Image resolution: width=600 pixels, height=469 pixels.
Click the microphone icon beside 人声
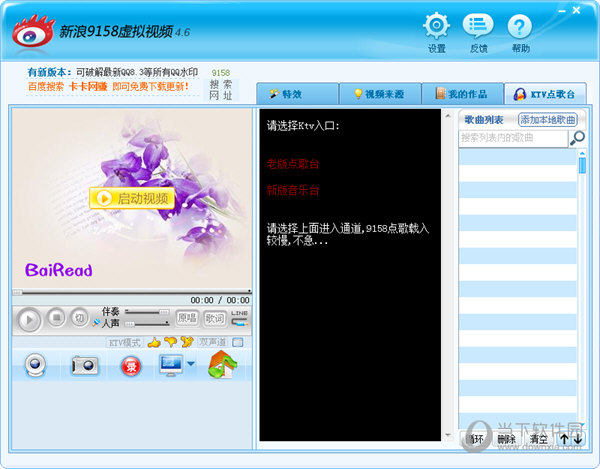pyautogui.click(x=96, y=324)
